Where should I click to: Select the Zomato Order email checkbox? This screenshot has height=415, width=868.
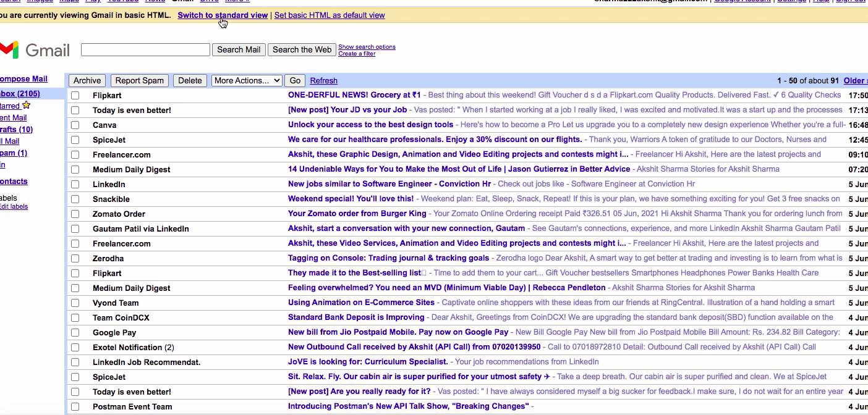(75, 214)
